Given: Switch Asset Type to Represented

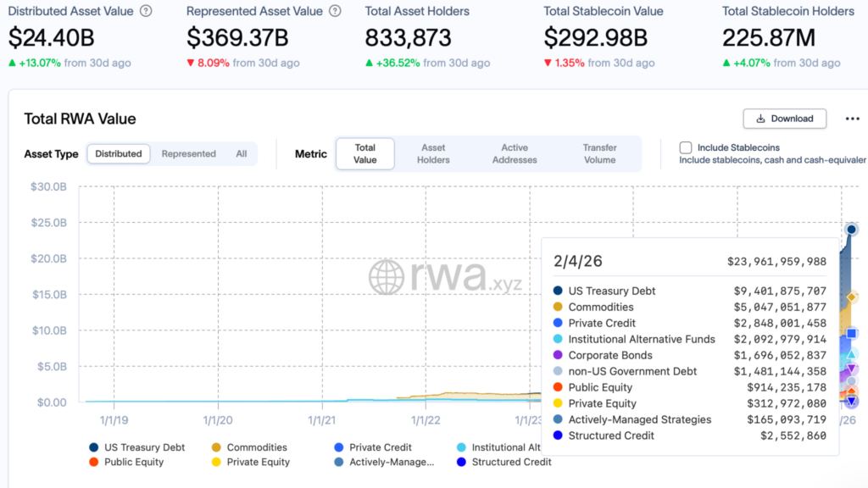Looking at the screenshot, I should (x=188, y=153).
